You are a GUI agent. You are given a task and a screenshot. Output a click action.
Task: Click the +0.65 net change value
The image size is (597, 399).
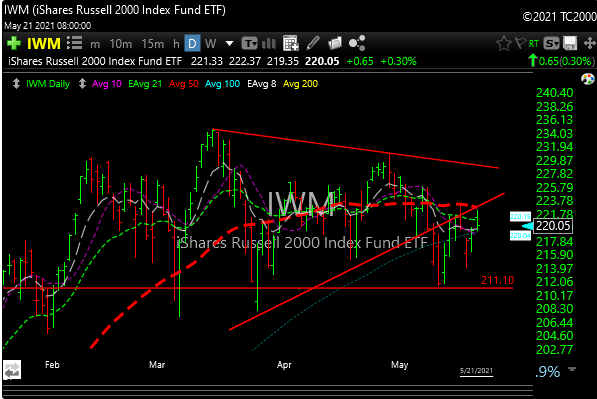coord(360,61)
